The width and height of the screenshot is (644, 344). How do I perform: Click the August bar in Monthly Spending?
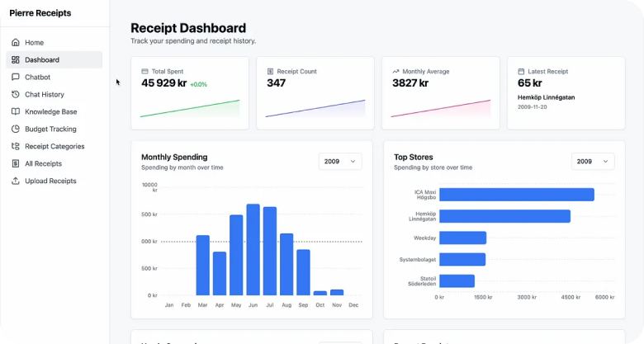286,264
